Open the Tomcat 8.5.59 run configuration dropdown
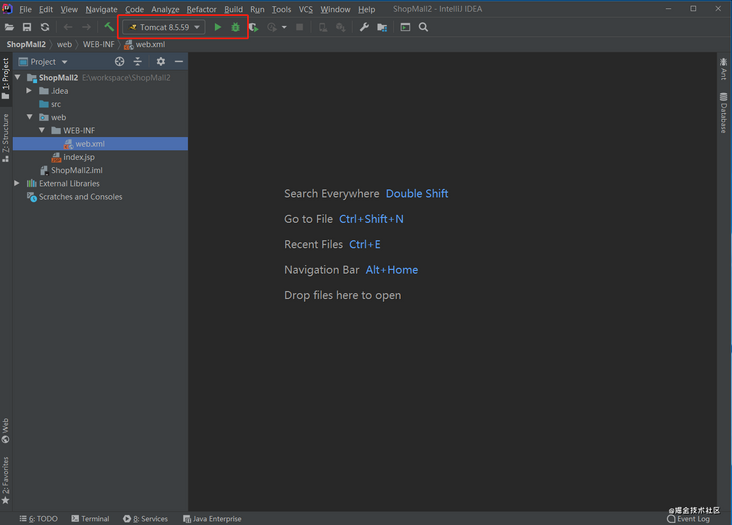The width and height of the screenshot is (732, 525). [x=165, y=27]
